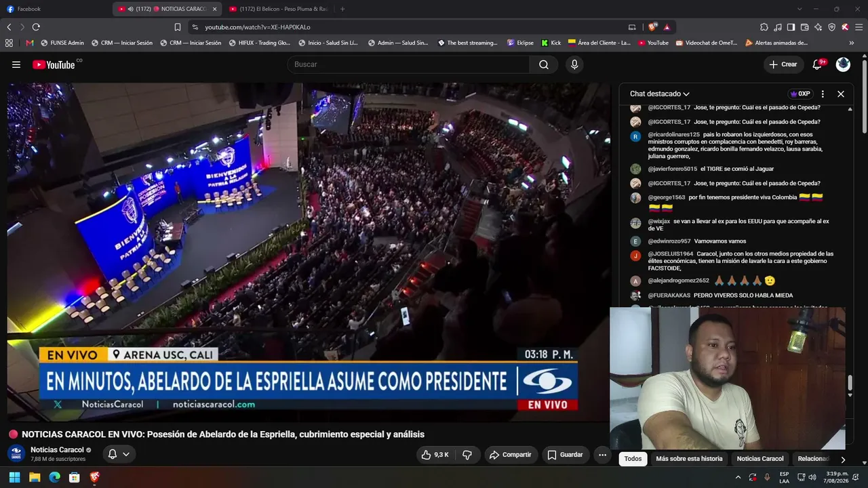Image resolution: width=868 pixels, height=488 pixels.
Task: Like the video with 9,3 K likes
Action: click(435, 455)
